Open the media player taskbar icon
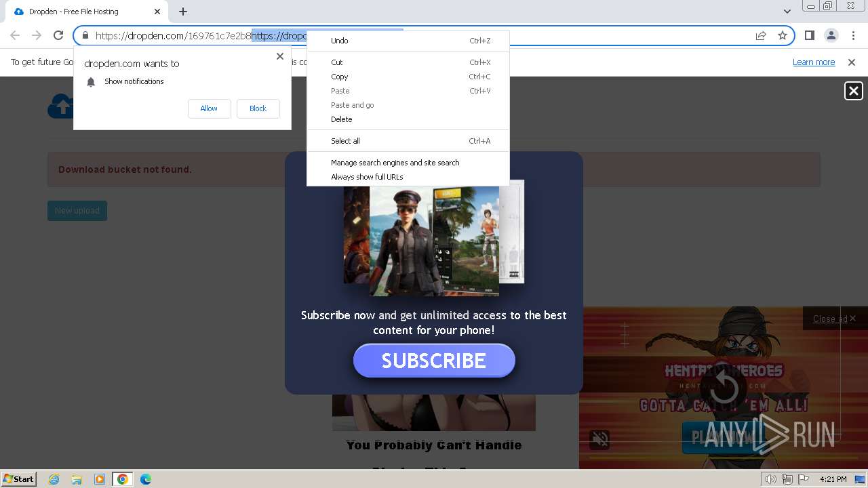Image resolution: width=868 pixels, height=488 pixels. [100, 479]
